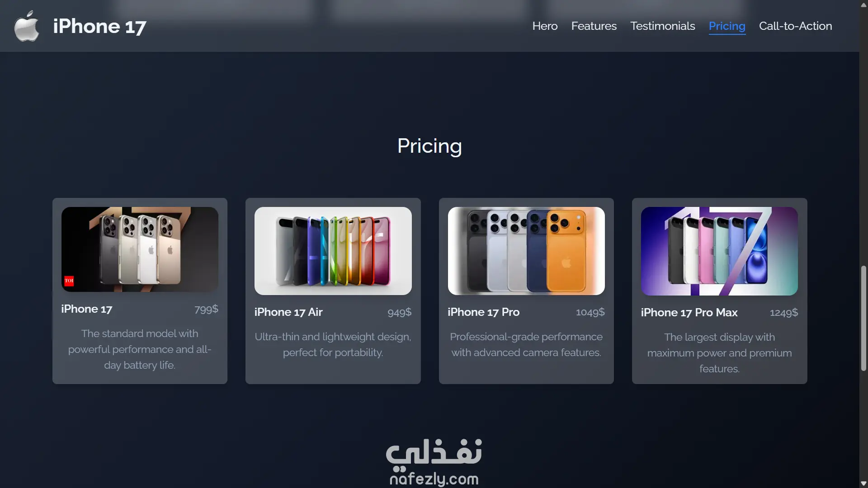
Task: Select the iPhone 17 Pro card title
Action: point(483,312)
